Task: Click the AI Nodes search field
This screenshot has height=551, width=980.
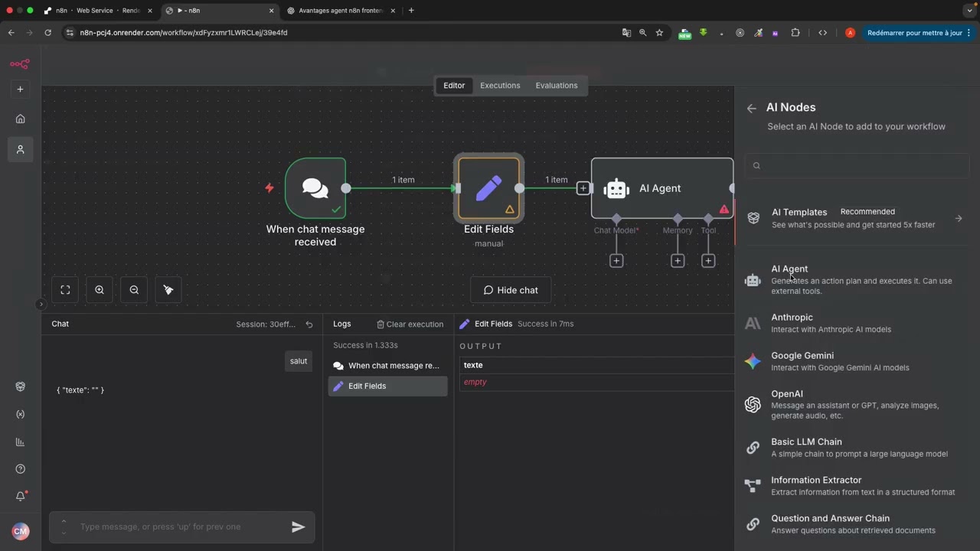Action: [x=857, y=165]
